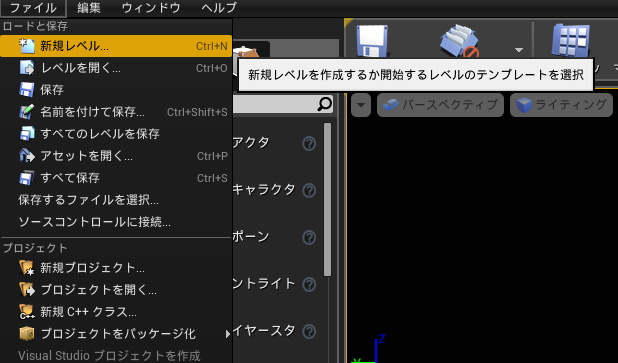This screenshot has height=363, width=618.
Task: Click the toolbar source control icon
Action: [460, 41]
